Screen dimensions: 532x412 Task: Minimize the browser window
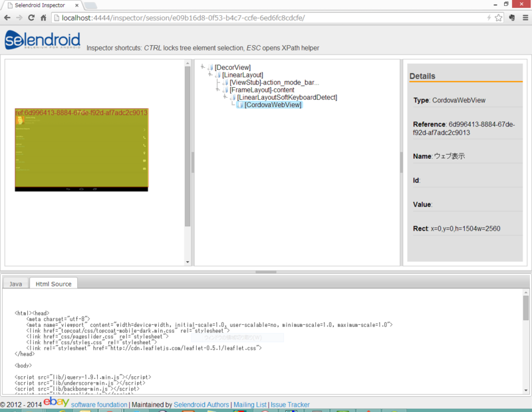[x=495, y=5]
